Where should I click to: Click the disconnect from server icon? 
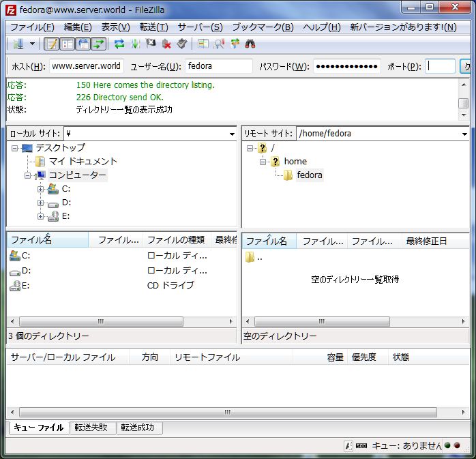tap(166, 44)
